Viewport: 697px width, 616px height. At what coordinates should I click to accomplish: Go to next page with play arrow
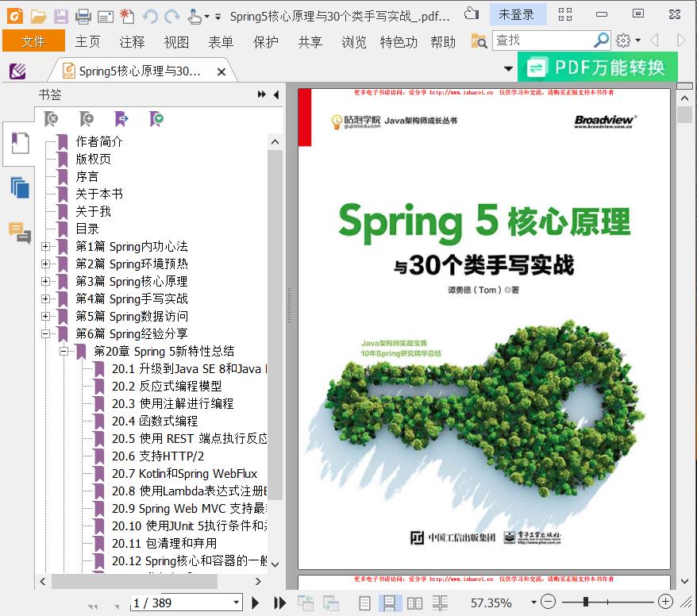[255, 603]
